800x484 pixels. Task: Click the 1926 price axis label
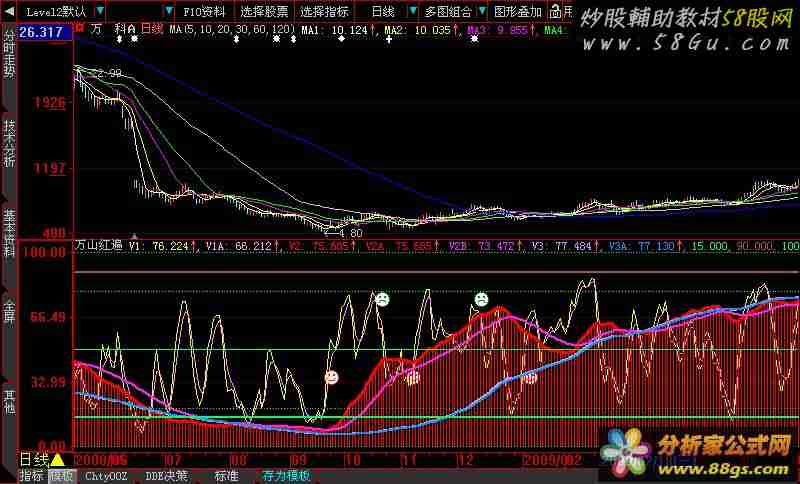[x=50, y=104]
